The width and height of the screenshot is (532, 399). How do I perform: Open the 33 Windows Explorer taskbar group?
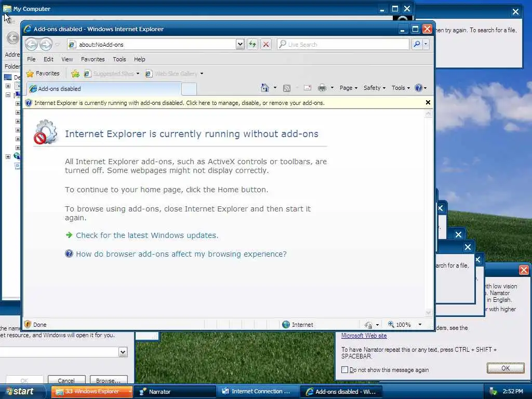click(x=91, y=392)
